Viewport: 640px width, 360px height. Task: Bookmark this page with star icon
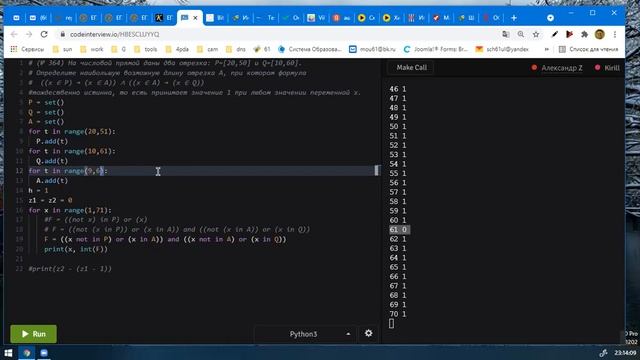[536, 35]
